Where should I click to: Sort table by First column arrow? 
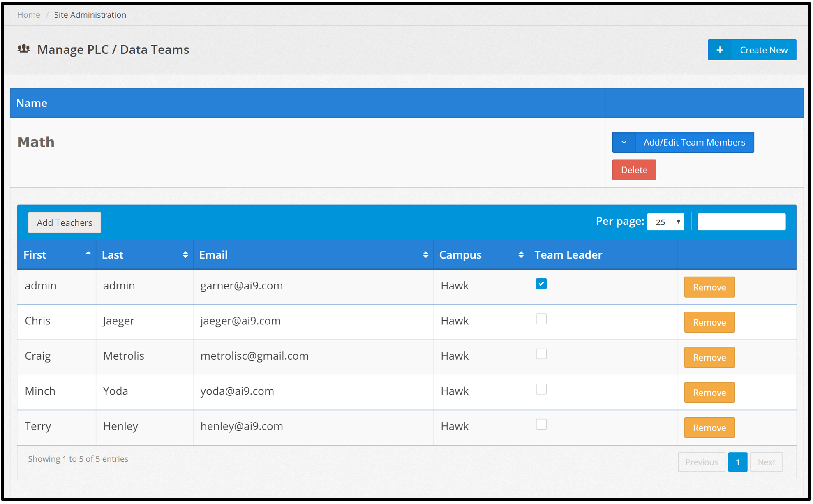tap(88, 254)
